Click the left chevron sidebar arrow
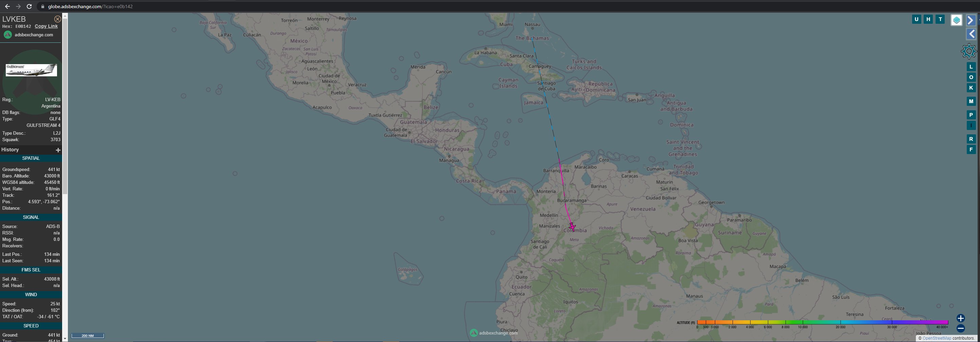This screenshot has height=342, width=980. [971, 34]
